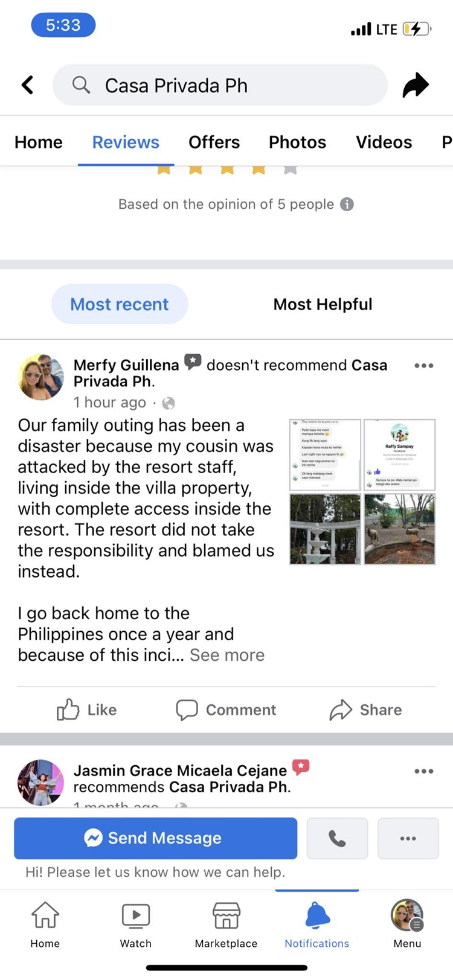Open the Watch tab icon
Screen dimensions: 453x980
[x=136, y=916]
